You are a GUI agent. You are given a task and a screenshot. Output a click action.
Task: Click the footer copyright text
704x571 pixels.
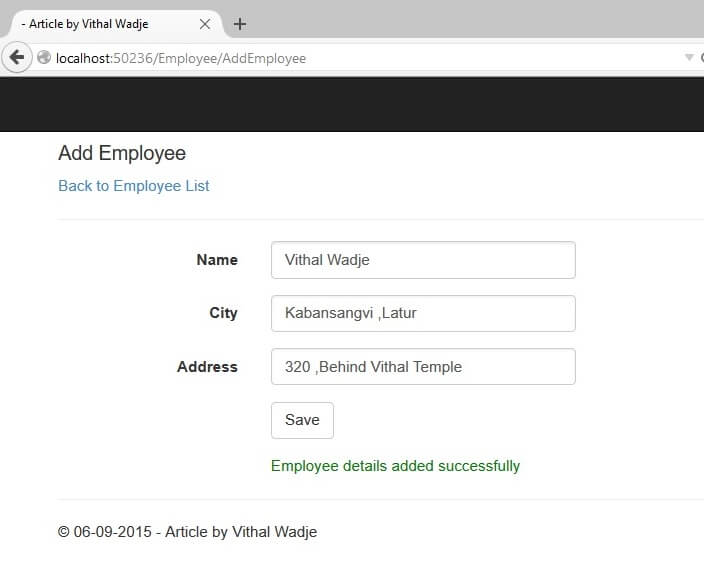click(x=187, y=532)
